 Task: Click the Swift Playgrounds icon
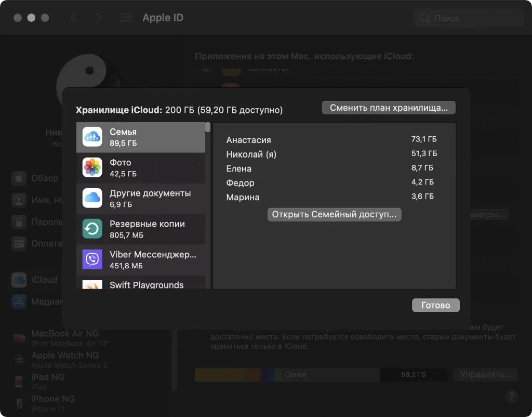click(x=92, y=284)
